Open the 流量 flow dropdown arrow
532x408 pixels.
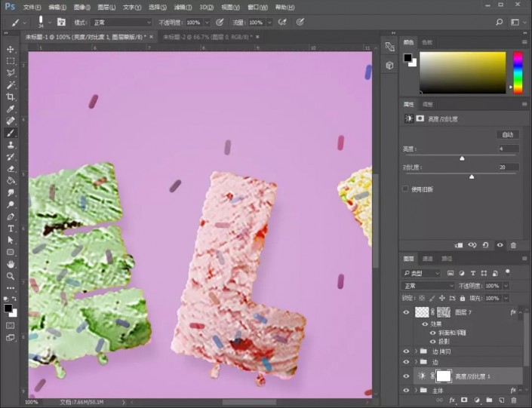269,23
